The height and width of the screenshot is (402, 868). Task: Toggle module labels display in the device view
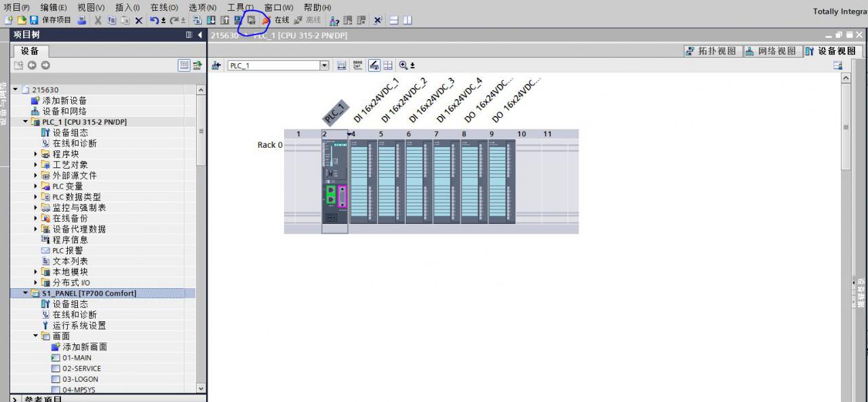coord(357,65)
